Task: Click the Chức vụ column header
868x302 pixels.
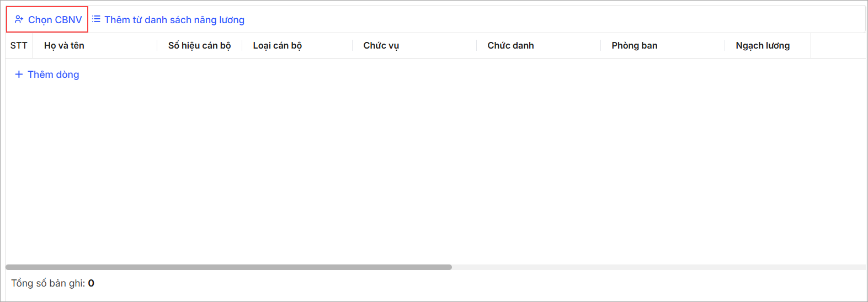Action: [381, 45]
